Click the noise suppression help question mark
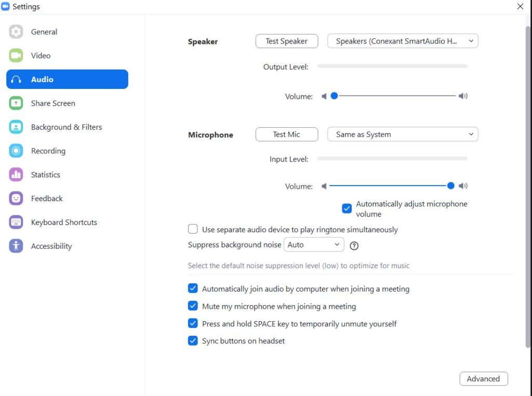 [x=354, y=245]
